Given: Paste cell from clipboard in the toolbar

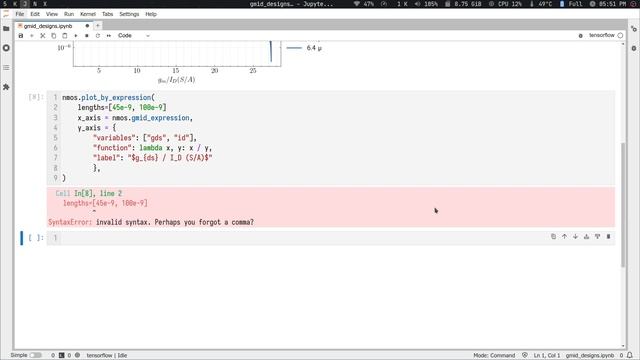Looking at the screenshot, I should pyautogui.click(x=64, y=36).
